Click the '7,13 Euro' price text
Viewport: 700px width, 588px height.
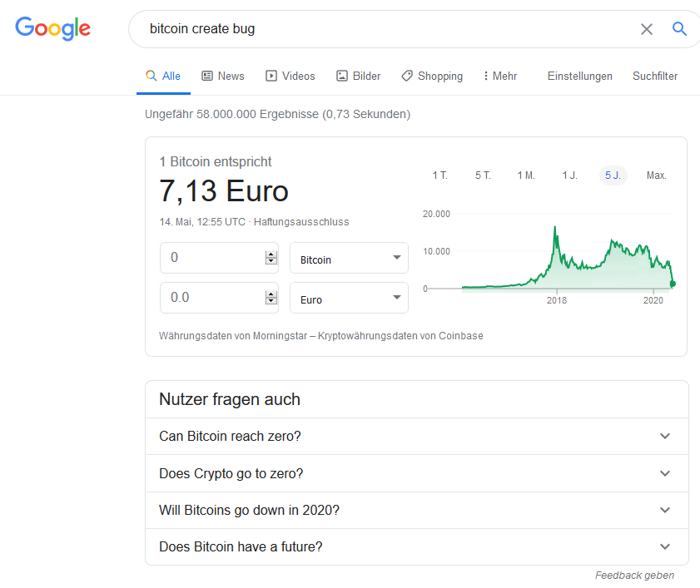[224, 191]
